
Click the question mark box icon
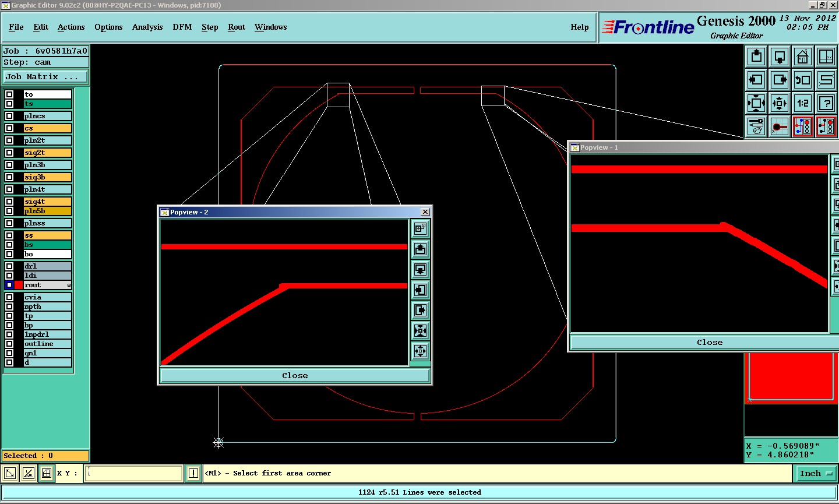pyautogui.click(x=826, y=103)
